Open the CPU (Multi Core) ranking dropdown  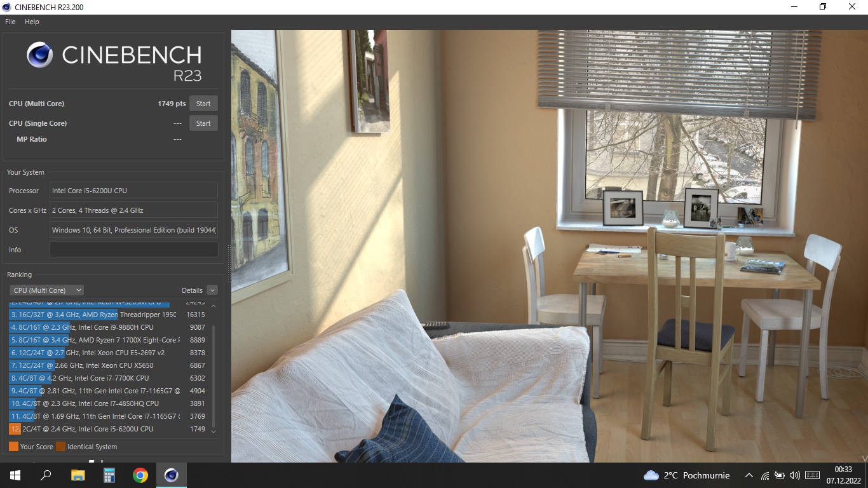click(46, 290)
